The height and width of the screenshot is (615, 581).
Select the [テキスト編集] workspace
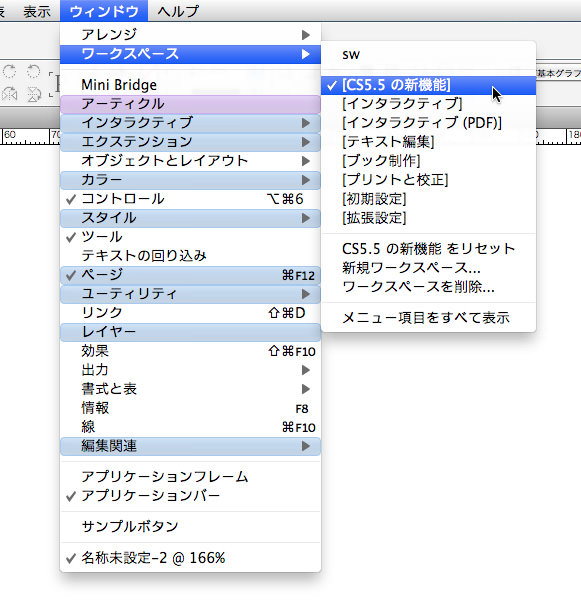pyautogui.click(x=428, y=142)
